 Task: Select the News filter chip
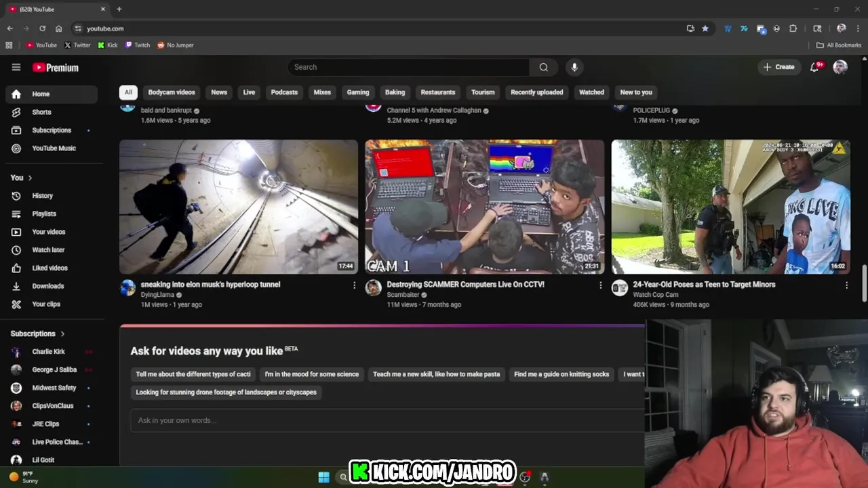click(x=219, y=92)
